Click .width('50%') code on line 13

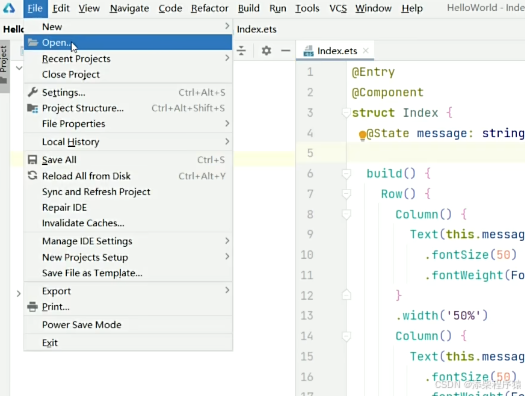(x=442, y=315)
